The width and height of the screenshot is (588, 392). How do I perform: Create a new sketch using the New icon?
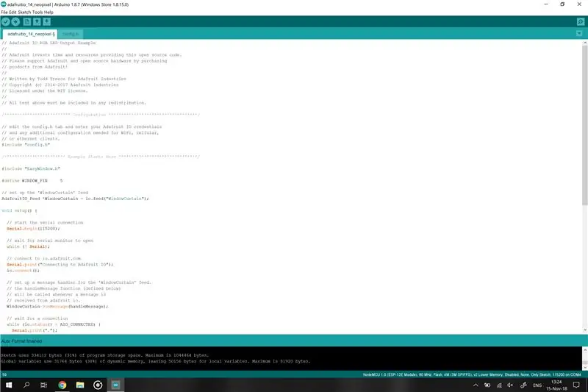(x=27, y=22)
